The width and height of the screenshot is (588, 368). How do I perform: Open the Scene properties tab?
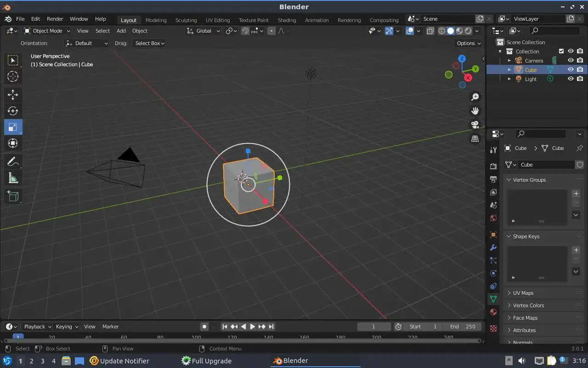click(493, 205)
